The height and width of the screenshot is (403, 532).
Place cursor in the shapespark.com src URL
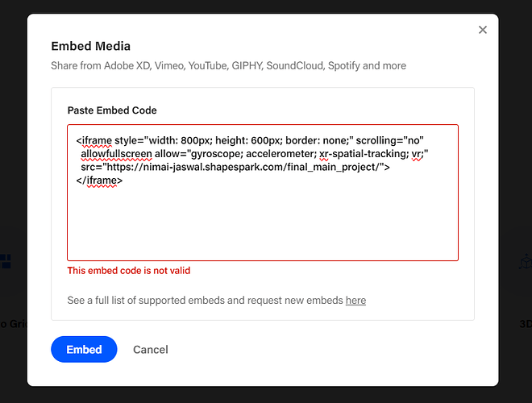(x=247, y=167)
